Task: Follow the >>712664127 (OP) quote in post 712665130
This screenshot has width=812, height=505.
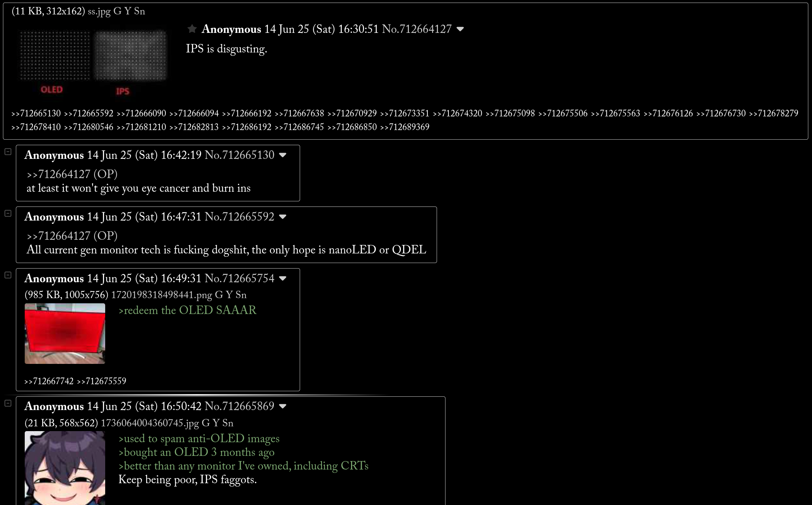Action: pyautogui.click(x=72, y=174)
